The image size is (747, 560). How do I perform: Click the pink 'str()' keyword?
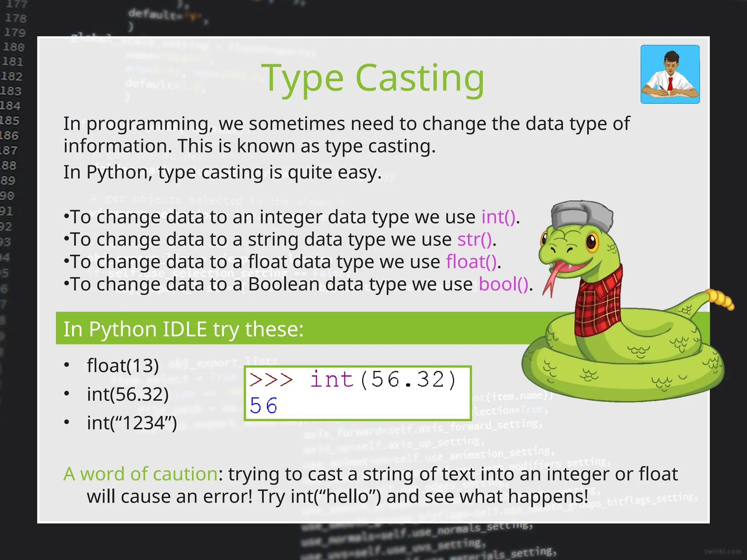coord(475,240)
